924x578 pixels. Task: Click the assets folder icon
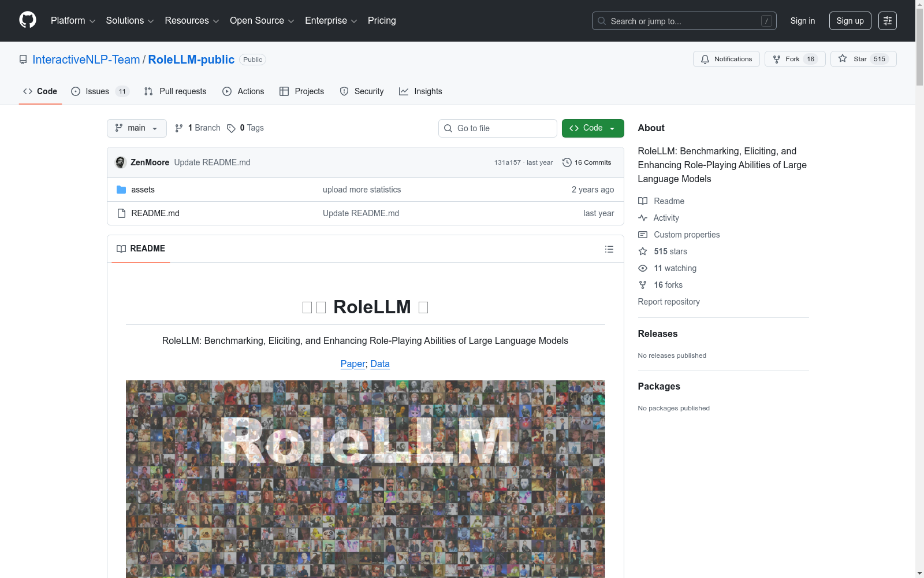(121, 190)
